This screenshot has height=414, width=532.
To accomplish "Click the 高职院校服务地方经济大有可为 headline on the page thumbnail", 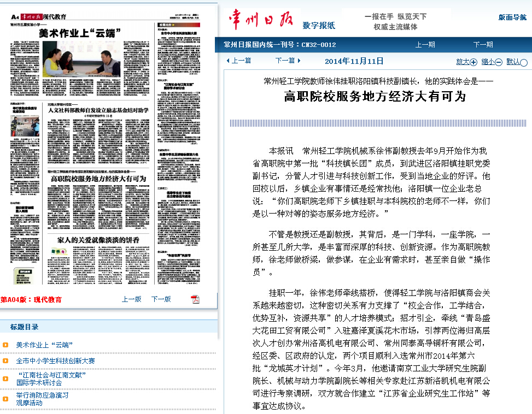I will [x=98, y=179].
